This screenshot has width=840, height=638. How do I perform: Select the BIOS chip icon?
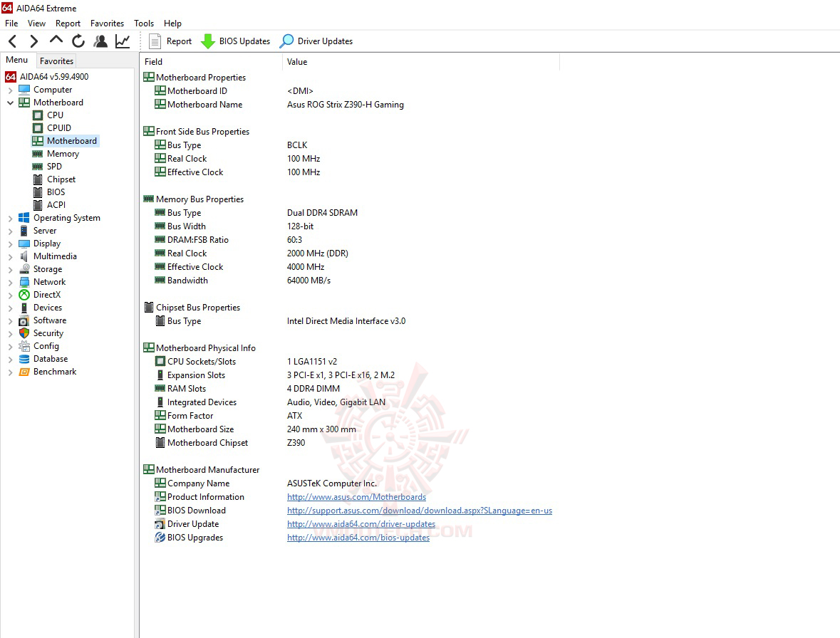pos(38,192)
